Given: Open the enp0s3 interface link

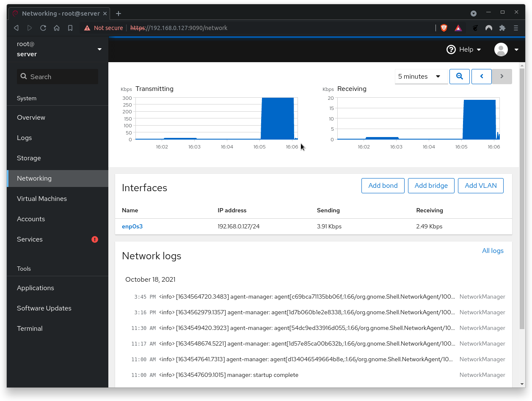Looking at the screenshot, I should click(x=132, y=226).
